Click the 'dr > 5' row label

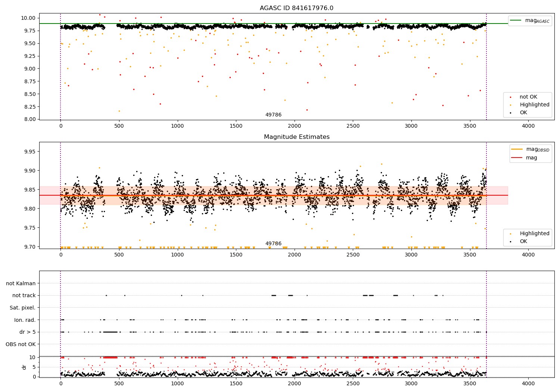pos(28,332)
